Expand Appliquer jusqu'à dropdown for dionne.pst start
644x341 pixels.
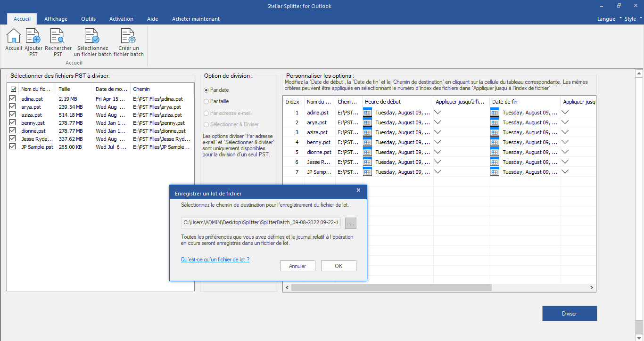438,152
